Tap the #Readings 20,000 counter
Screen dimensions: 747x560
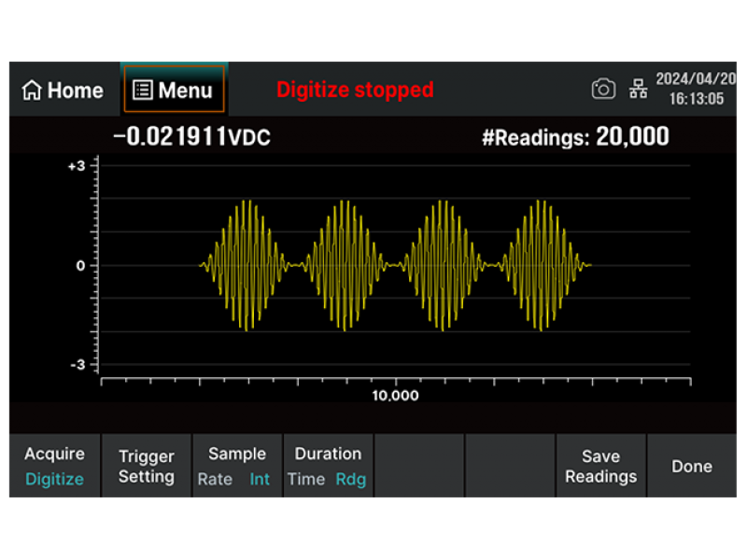[x=575, y=137]
